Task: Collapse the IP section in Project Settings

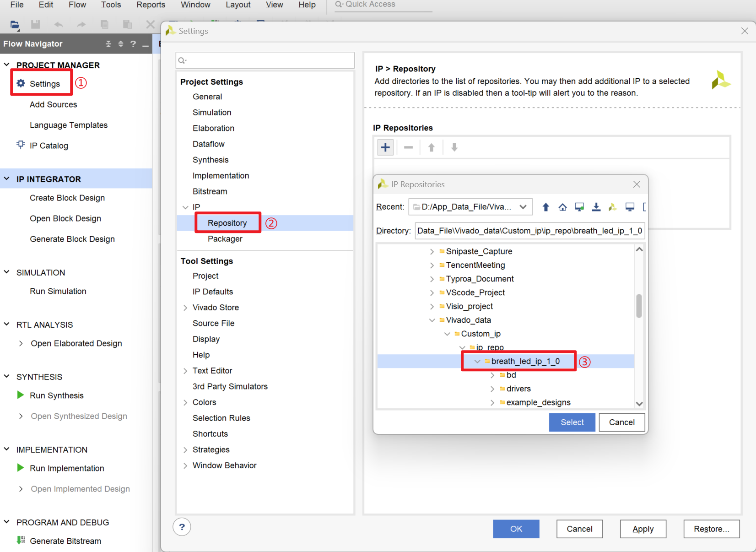Action: [x=185, y=207]
